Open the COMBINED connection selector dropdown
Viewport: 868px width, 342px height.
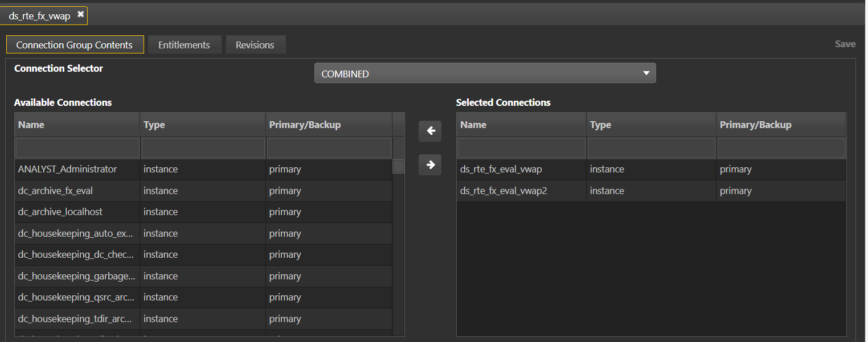point(485,73)
